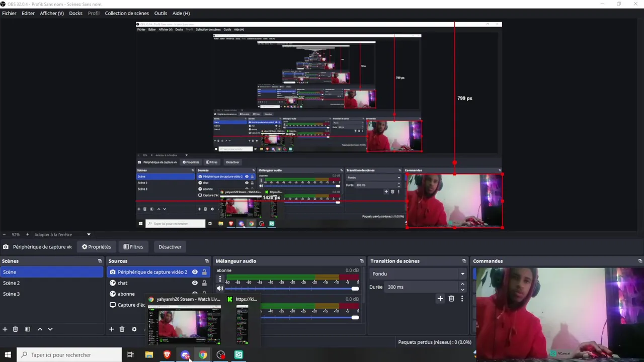Viewport: 644px width, 362px height.
Task: Open the Afficher (V) menu
Action: 52,13
